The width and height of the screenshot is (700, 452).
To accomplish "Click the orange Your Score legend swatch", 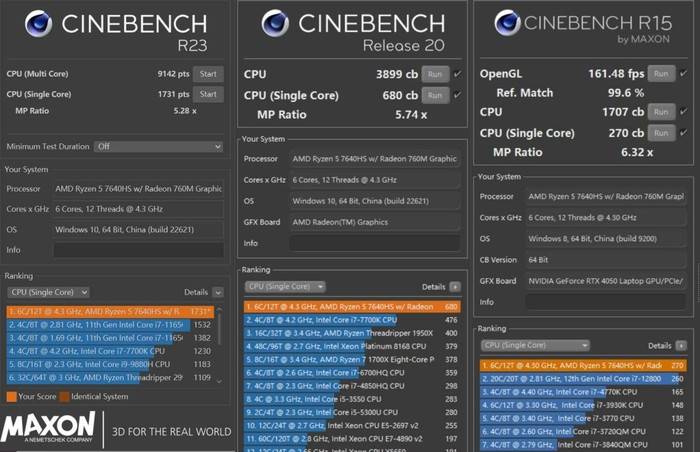I will click(11, 396).
